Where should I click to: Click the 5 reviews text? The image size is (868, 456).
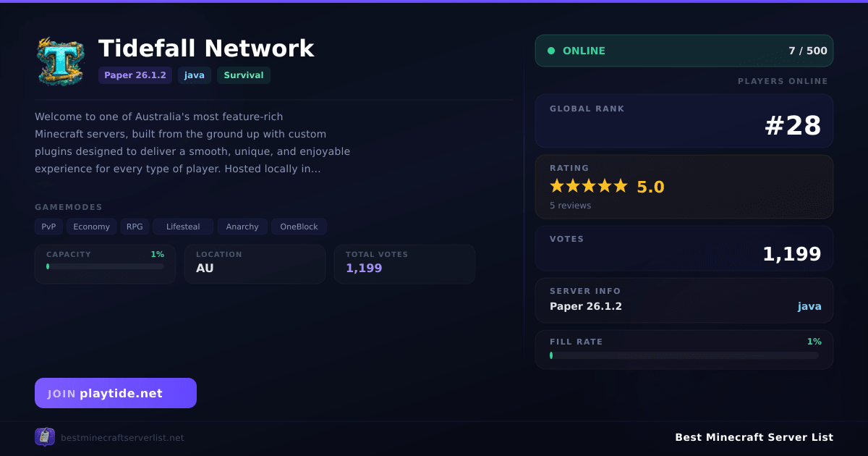[x=571, y=206]
